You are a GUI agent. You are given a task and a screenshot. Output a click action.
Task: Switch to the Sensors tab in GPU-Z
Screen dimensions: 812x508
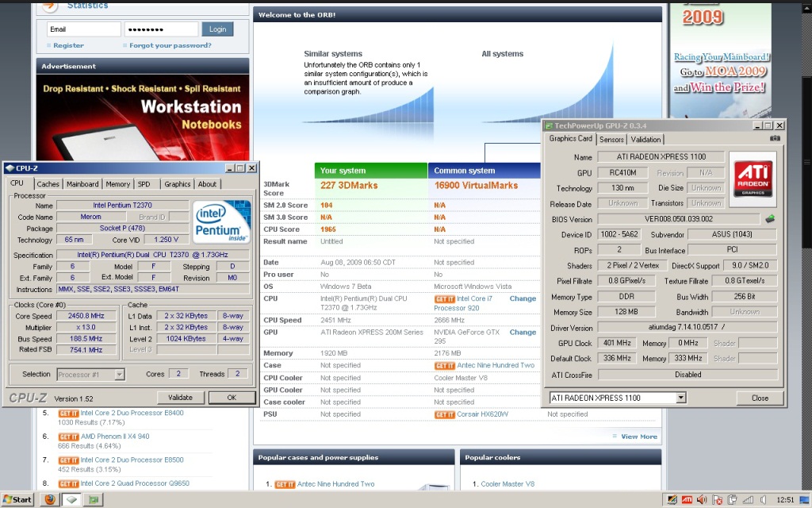pos(611,140)
